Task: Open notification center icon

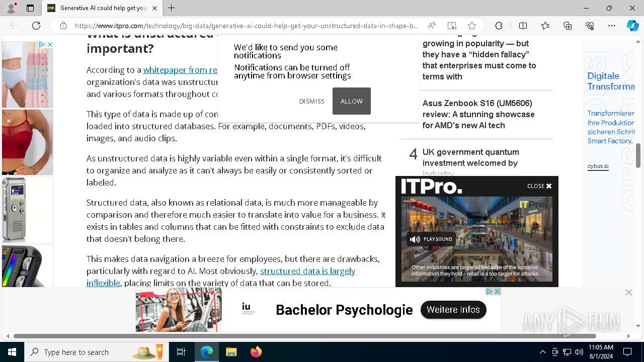Action: coord(627,352)
